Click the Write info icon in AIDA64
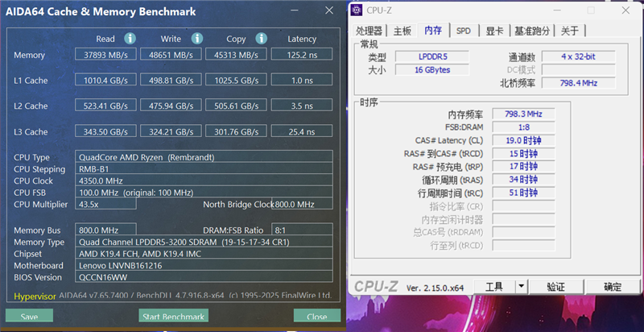 pos(197,39)
